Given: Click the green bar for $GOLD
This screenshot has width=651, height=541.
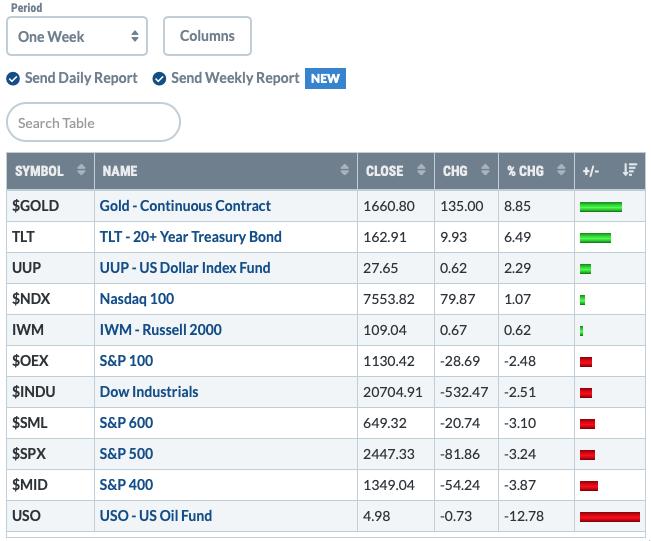Looking at the screenshot, I should coord(601,207).
